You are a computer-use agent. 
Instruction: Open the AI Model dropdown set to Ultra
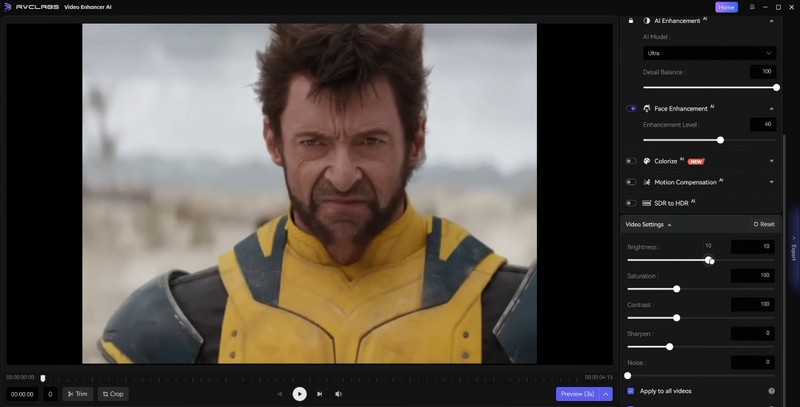(709, 53)
